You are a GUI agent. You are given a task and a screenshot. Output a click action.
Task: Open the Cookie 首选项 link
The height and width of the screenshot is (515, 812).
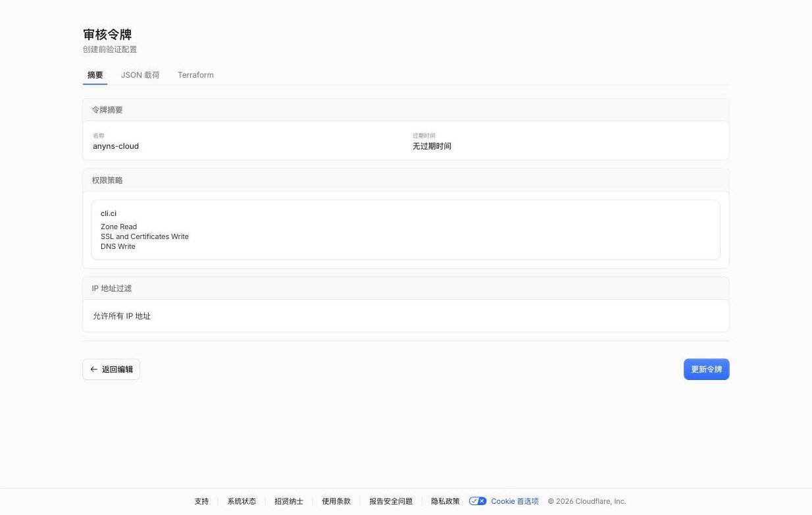(515, 501)
